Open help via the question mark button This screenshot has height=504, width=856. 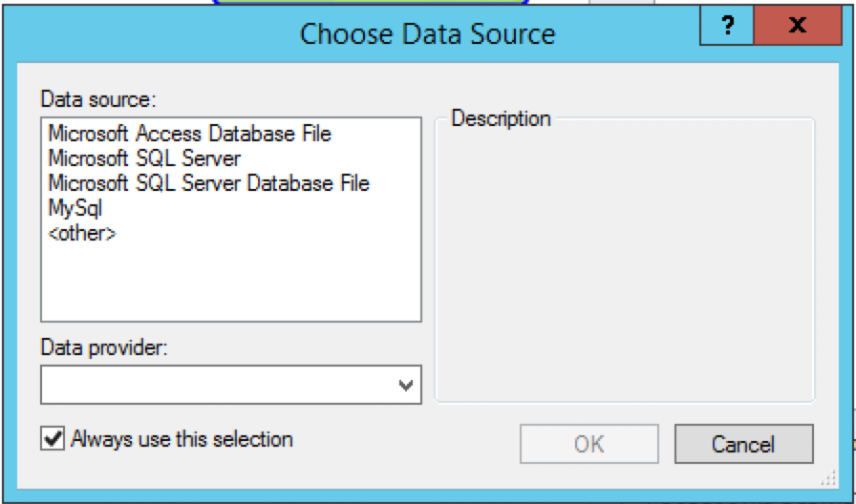click(727, 25)
